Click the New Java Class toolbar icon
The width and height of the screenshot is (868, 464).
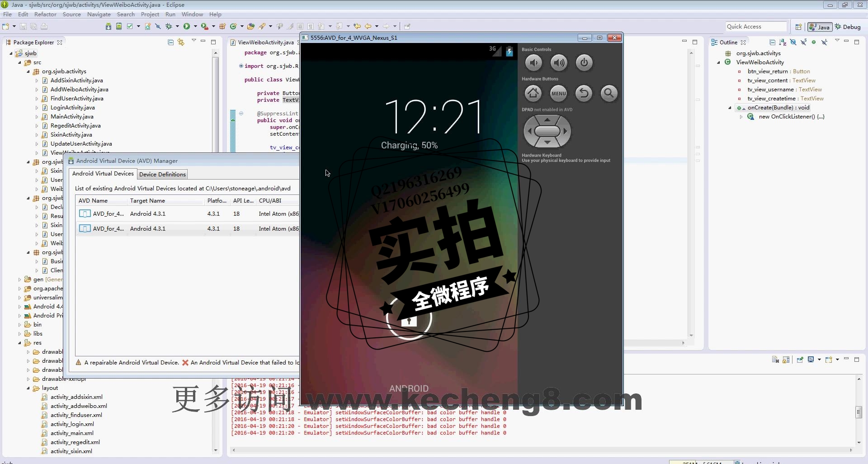tap(233, 26)
